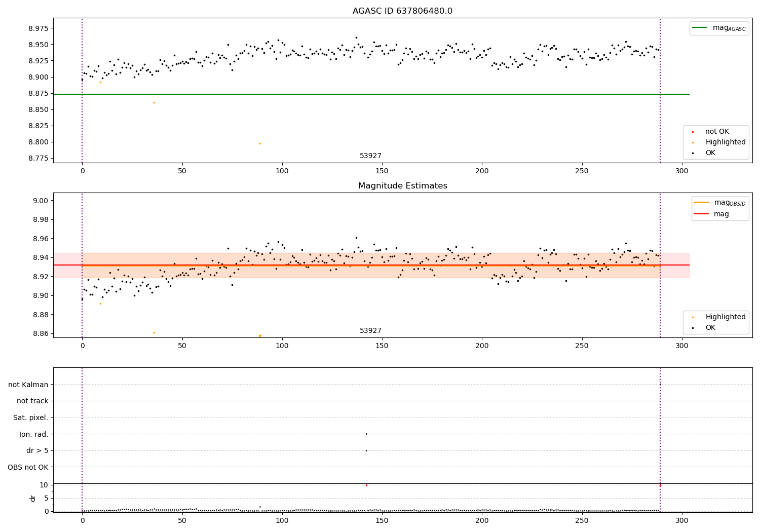Click 'Highlighted' in the top plot legend
Screen dimensions: 760x532
tap(726, 142)
